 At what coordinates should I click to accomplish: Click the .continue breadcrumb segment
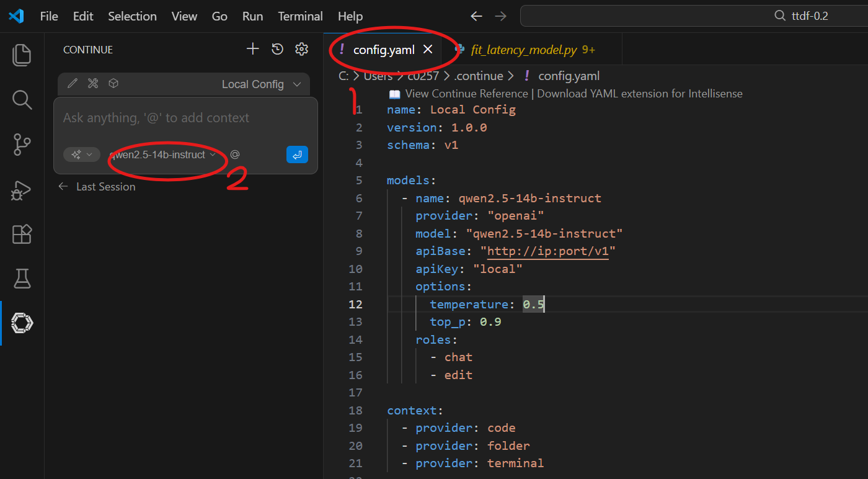click(478, 76)
